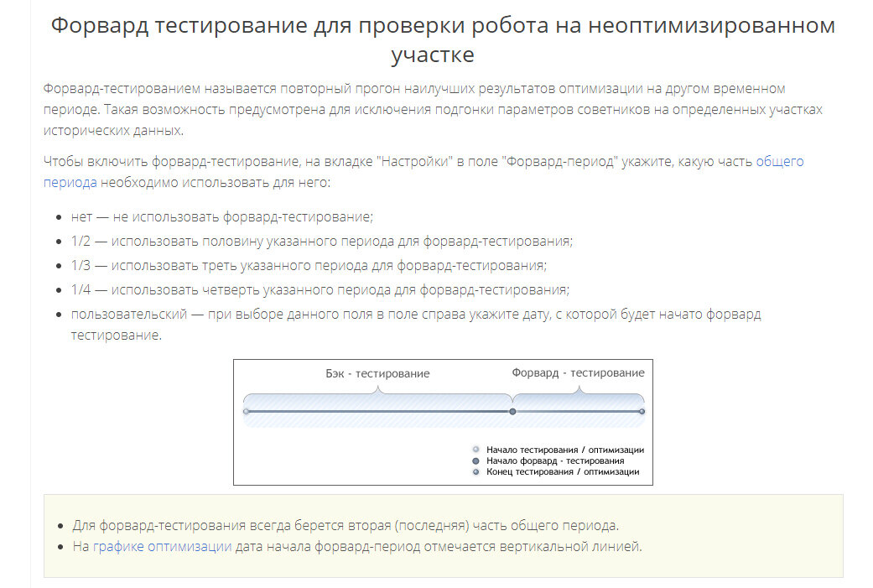Click the list item starting 'пользовательский'

pyautogui.click(x=416, y=325)
